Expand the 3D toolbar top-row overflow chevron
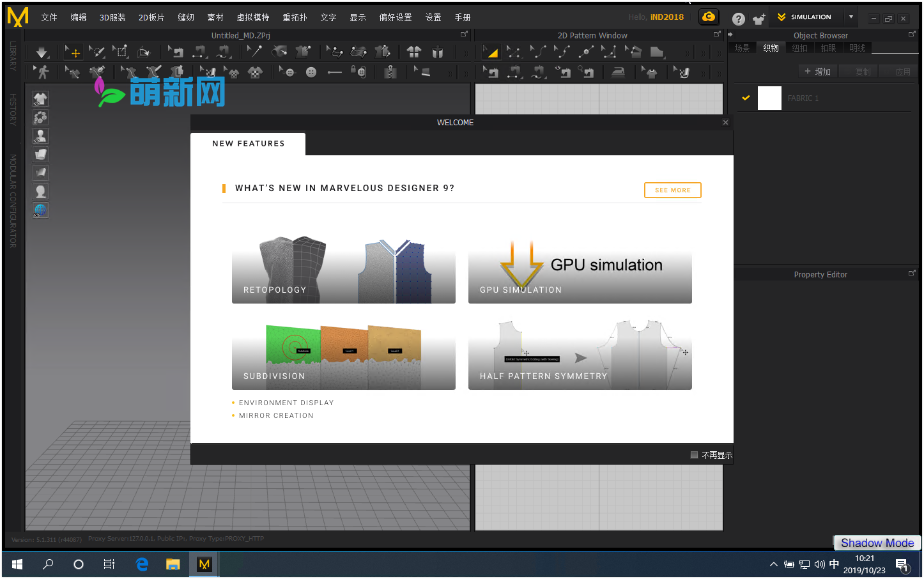Image resolution: width=924 pixels, height=579 pixels. (x=466, y=53)
